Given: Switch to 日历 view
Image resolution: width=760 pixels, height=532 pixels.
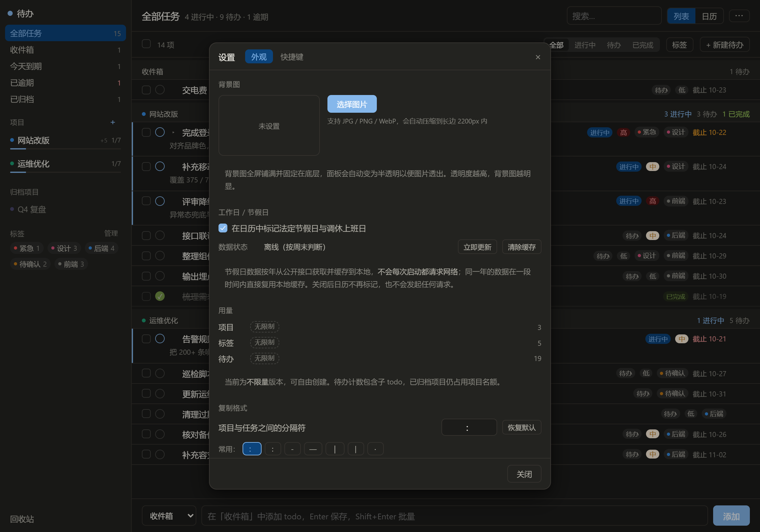Looking at the screenshot, I should click(x=709, y=16).
